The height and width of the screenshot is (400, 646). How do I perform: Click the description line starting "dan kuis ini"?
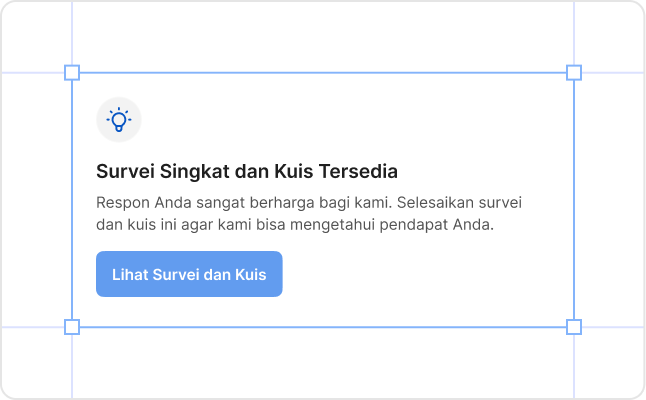[295, 224]
